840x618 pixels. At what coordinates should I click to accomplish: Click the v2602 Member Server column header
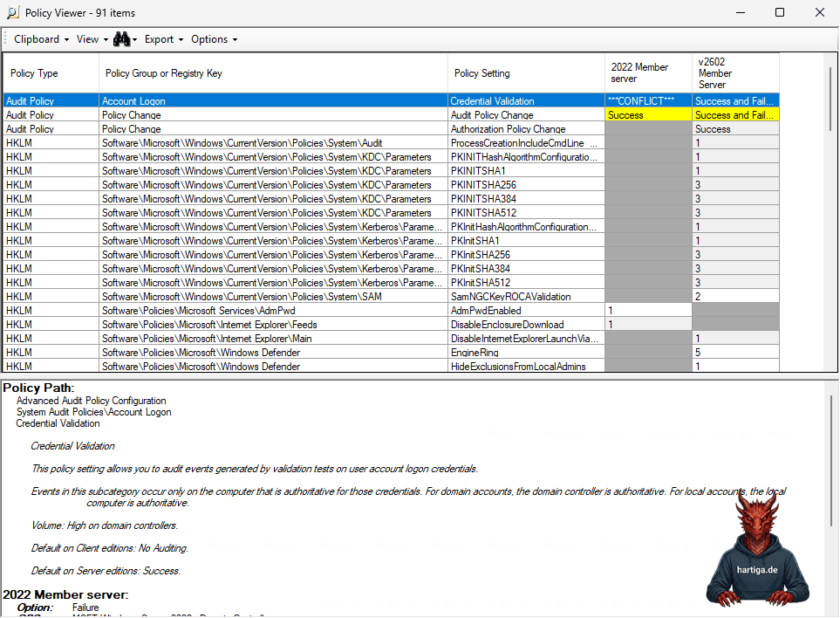(x=735, y=73)
